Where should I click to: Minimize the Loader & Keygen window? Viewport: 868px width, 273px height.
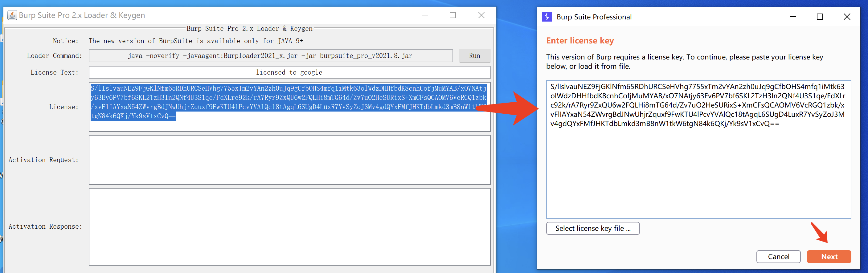tap(424, 15)
